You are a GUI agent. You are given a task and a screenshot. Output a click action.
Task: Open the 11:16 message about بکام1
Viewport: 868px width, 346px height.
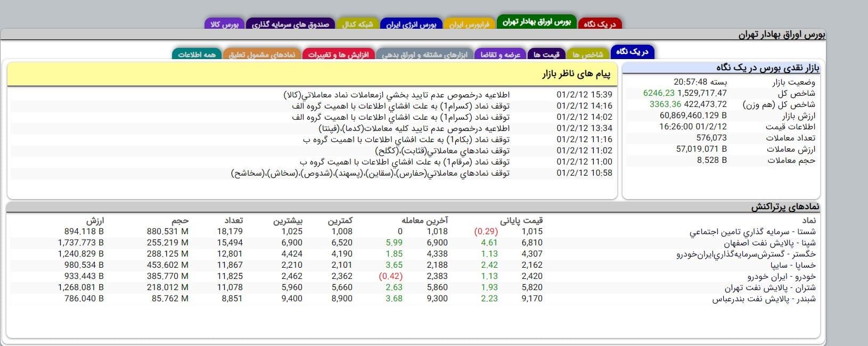pyautogui.click(x=406, y=139)
